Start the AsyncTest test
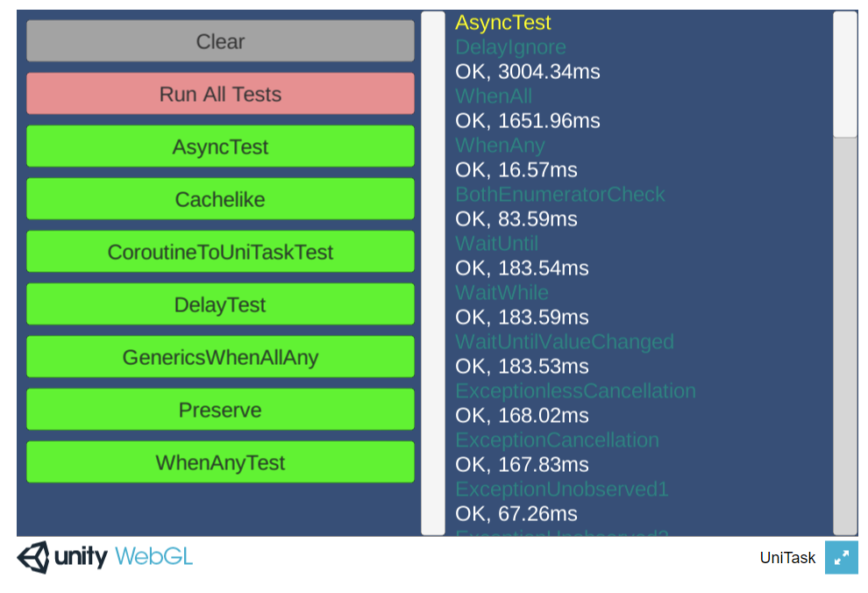The height and width of the screenshot is (593, 868). click(x=220, y=146)
